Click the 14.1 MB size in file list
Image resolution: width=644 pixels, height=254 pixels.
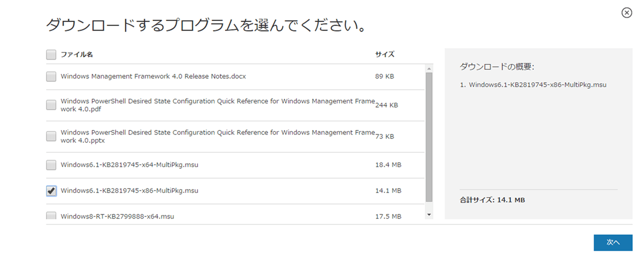point(388,191)
